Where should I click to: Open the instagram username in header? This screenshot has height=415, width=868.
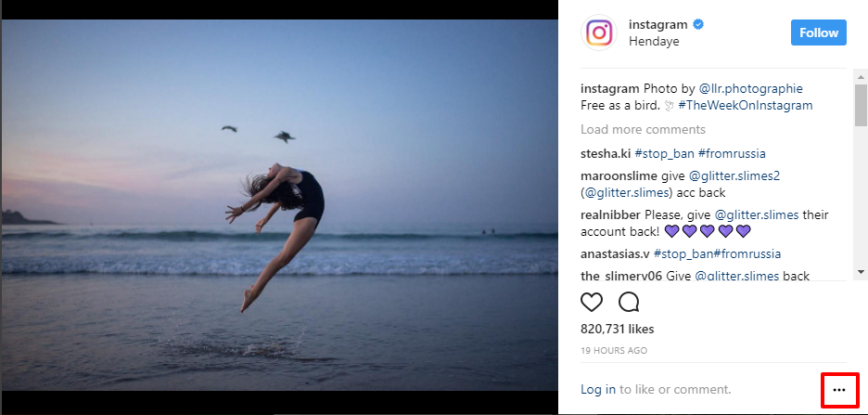coord(658,24)
